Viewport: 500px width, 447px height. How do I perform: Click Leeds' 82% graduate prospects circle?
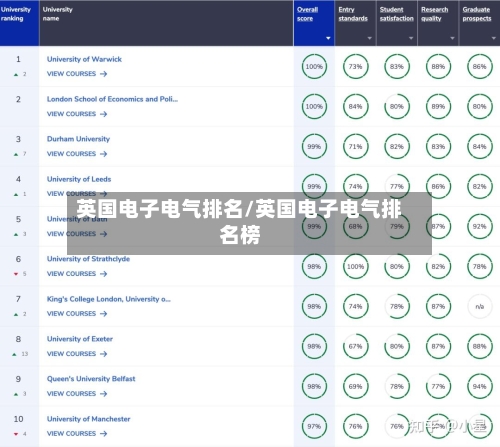pos(479,187)
